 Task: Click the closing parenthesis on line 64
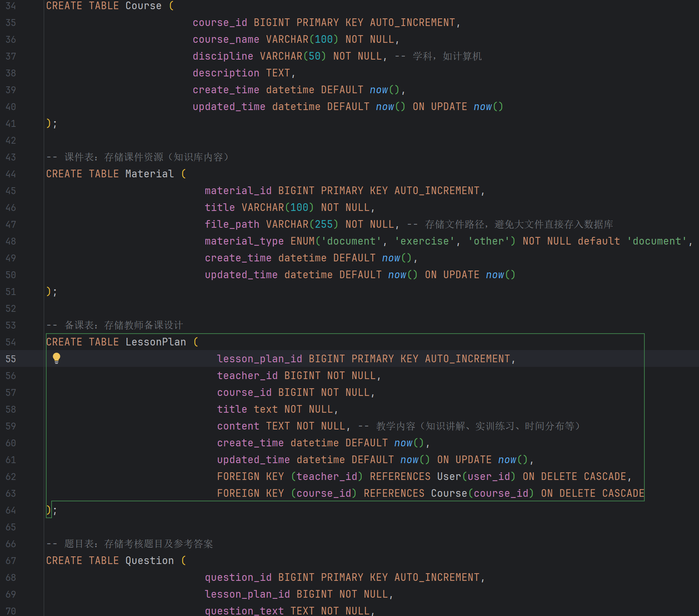click(x=49, y=510)
